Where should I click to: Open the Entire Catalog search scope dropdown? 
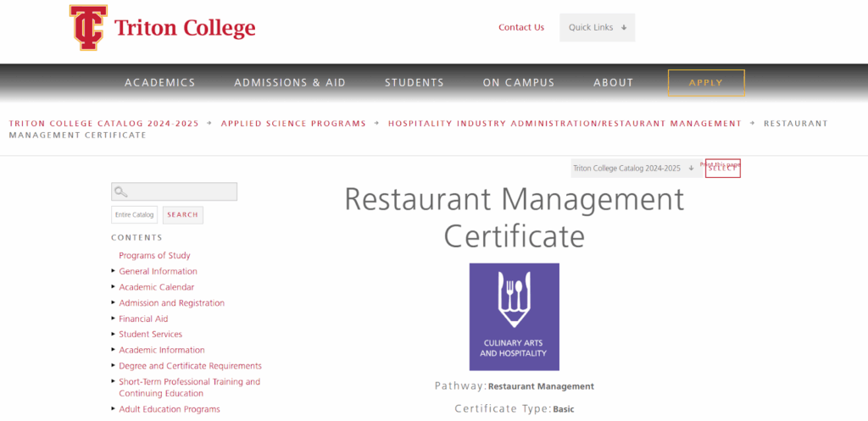pyautogui.click(x=135, y=214)
